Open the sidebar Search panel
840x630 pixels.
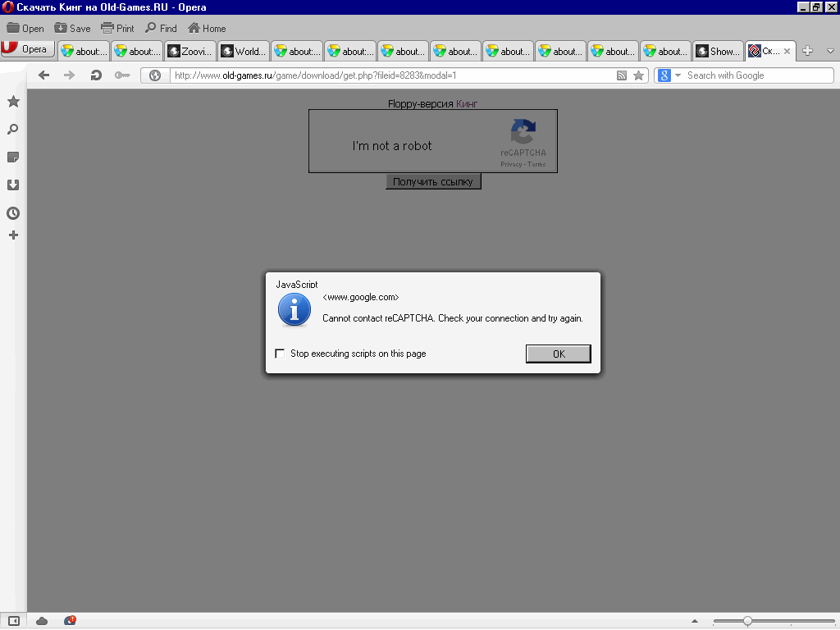coord(12,129)
